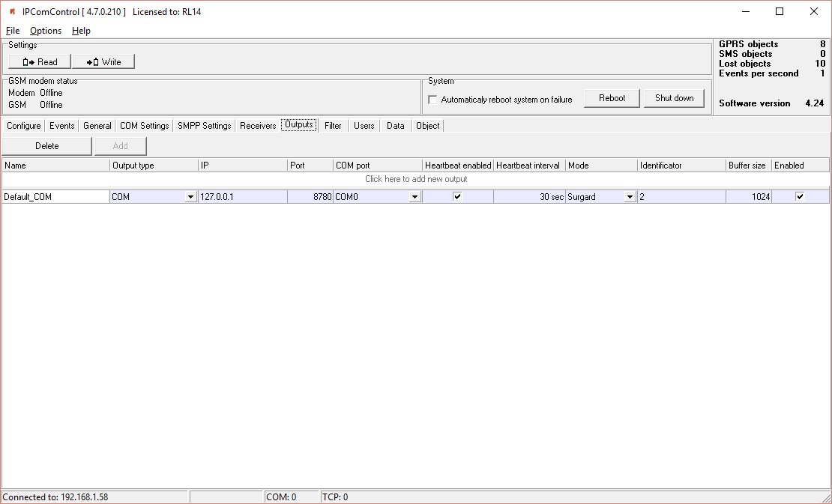This screenshot has width=832, height=504.
Task: Select the Receivers tab
Action: tap(258, 126)
